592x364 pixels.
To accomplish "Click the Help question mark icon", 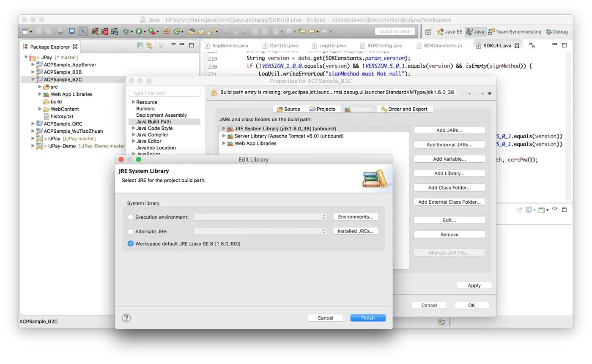I will click(126, 318).
